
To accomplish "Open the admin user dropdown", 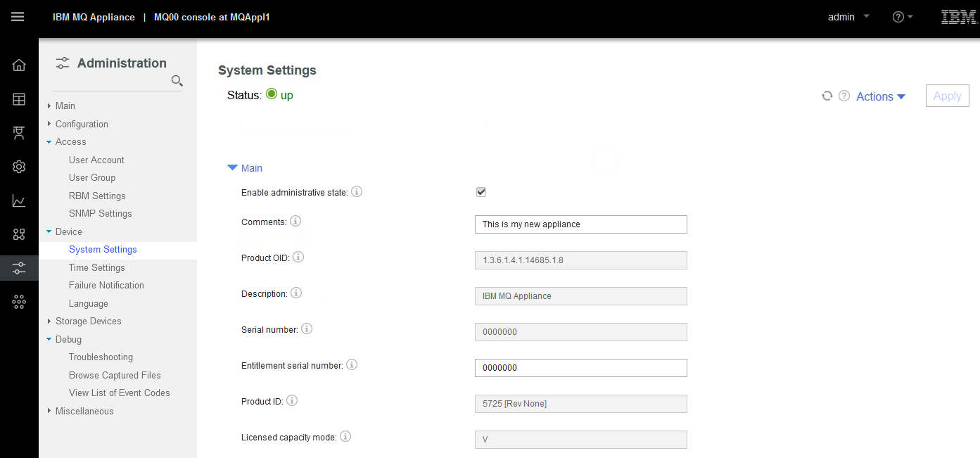I will (x=849, y=17).
